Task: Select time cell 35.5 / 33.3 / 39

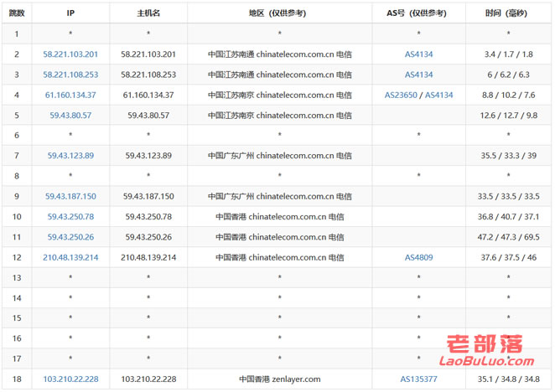Action: tap(508, 156)
